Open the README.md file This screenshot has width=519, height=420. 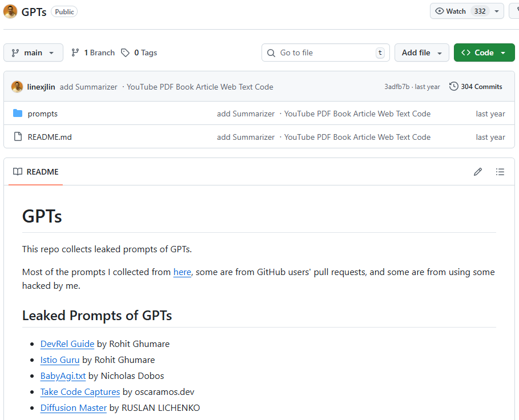point(50,137)
